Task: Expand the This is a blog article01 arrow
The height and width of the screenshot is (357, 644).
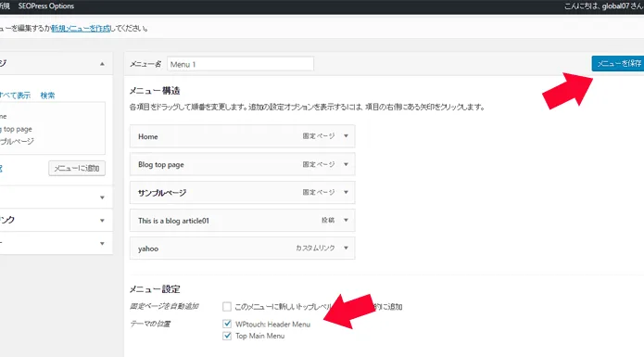Action: 346,220
